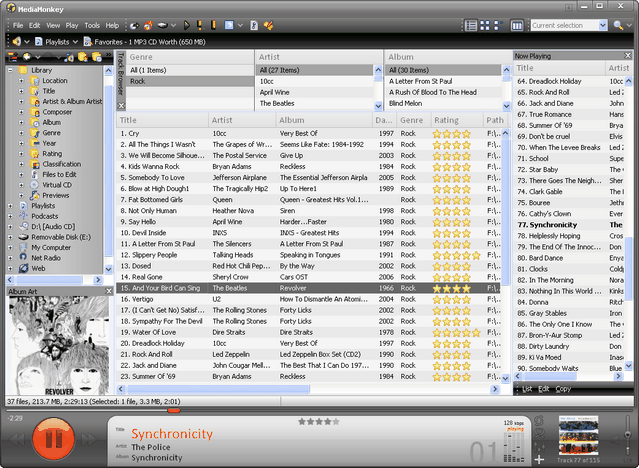639x468 pixels.
Task: Expand the Location tree node
Action: [x=21, y=81]
